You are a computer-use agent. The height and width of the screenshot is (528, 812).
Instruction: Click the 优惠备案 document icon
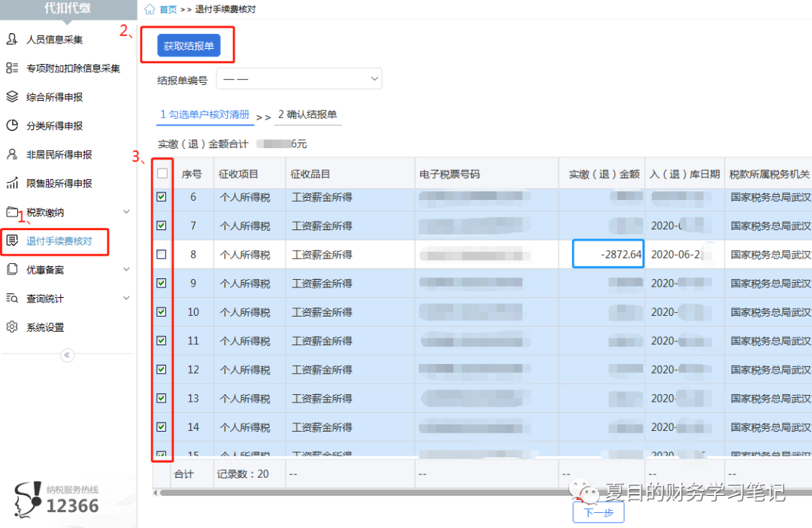(x=11, y=269)
